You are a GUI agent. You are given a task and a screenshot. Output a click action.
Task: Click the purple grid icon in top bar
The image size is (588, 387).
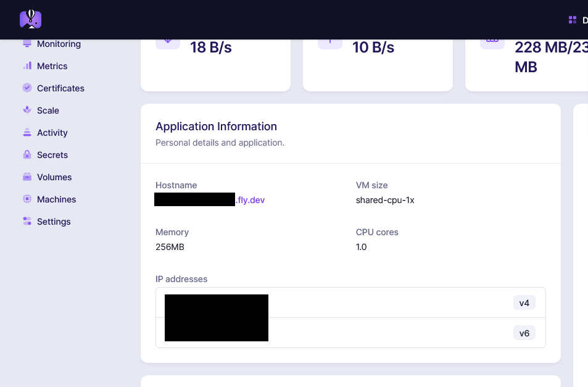(x=573, y=20)
